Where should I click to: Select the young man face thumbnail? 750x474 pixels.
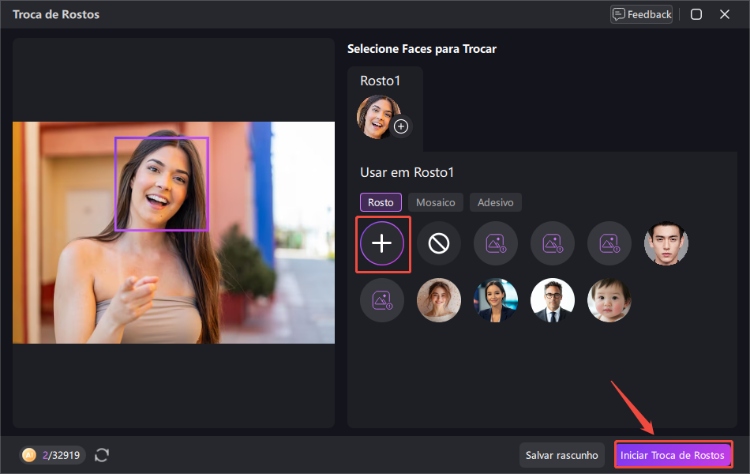click(666, 243)
